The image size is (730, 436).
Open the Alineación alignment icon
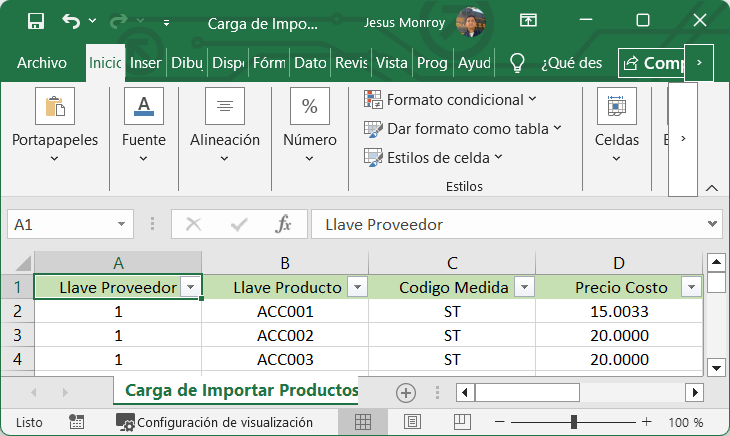[225, 106]
